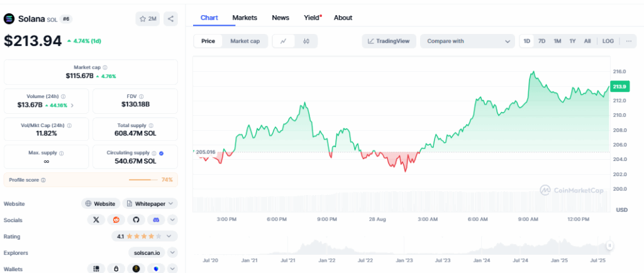
Task: Open the Chart tab
Action: [209, 18]
